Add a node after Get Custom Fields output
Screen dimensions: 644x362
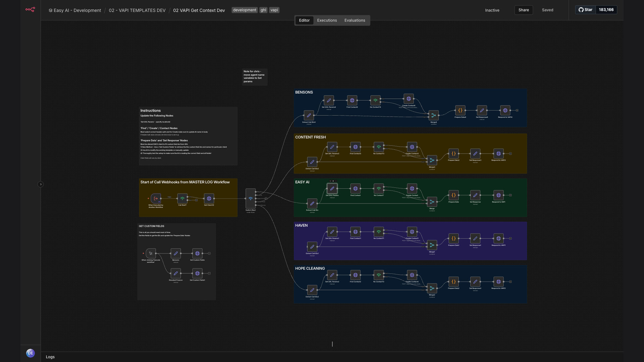[209, 253]
